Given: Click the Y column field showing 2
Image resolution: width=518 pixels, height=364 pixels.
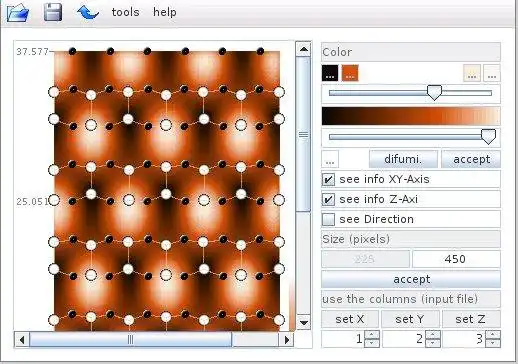Looking at the screenshot, I should point(404,339).
